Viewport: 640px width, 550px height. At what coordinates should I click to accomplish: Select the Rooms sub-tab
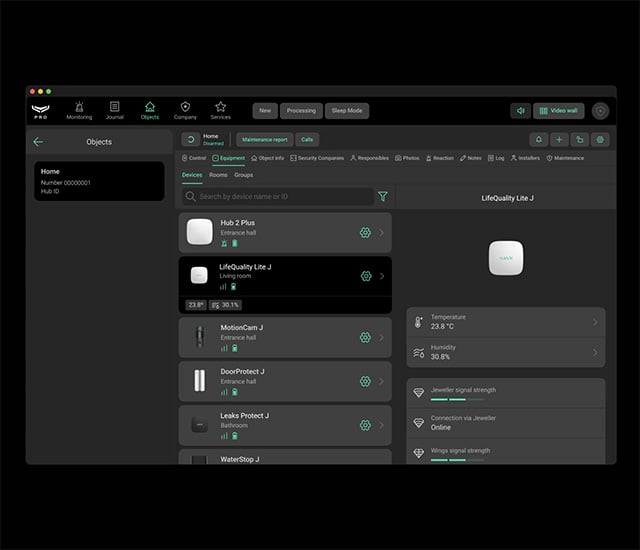pyautogui.click(x=218, y=175)
